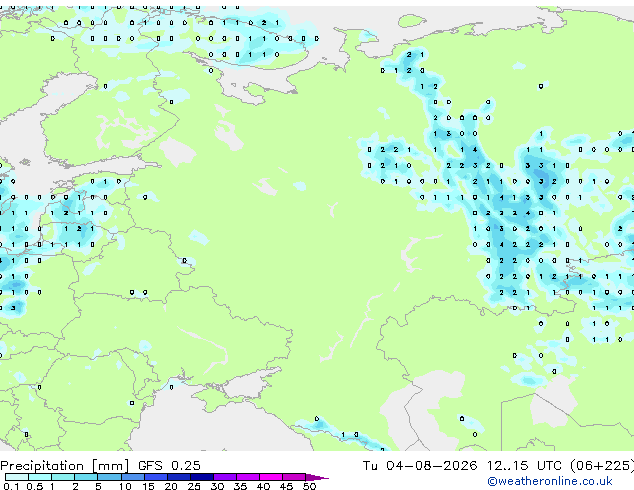
Task: Open the weatheronline.co.uk copyright link
Action: [550, 481]
